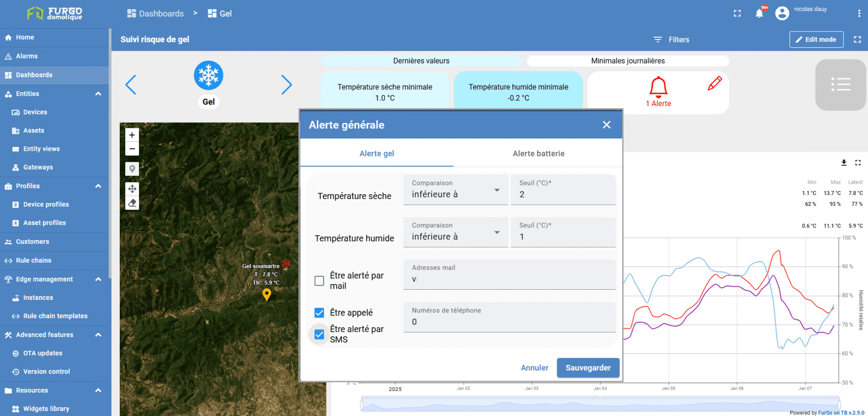
Task: Click the download chart data icon
Action: pyautogui.click(x=844, y=163)
